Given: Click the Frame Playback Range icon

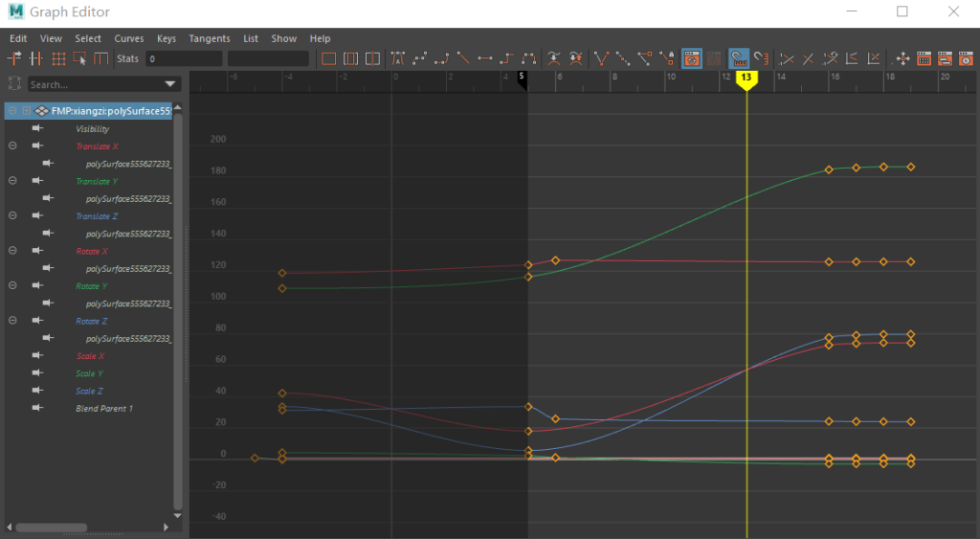Looking at the screenshot, I should (350, 58).
